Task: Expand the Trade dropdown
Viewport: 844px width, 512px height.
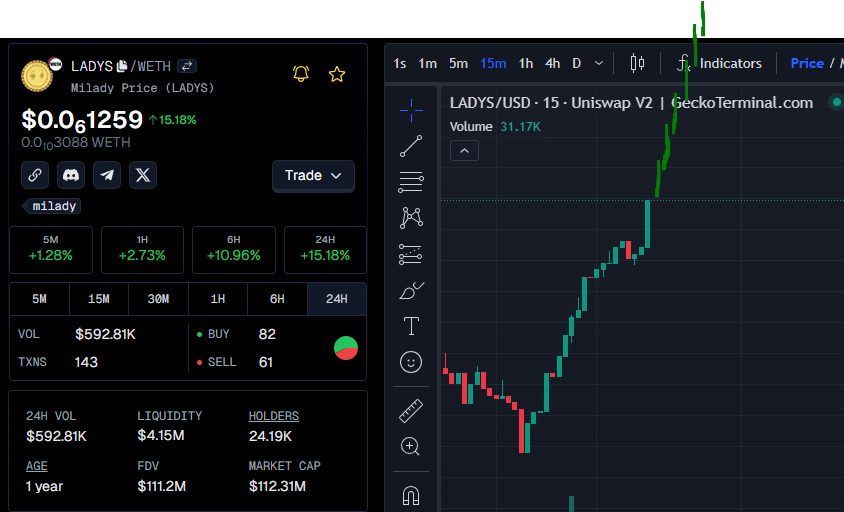Action: pos(313,176)
